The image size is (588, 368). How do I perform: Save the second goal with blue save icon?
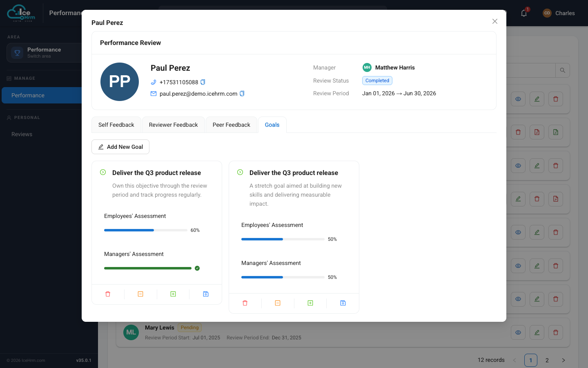pyautogui.click(x=343, y=303)
